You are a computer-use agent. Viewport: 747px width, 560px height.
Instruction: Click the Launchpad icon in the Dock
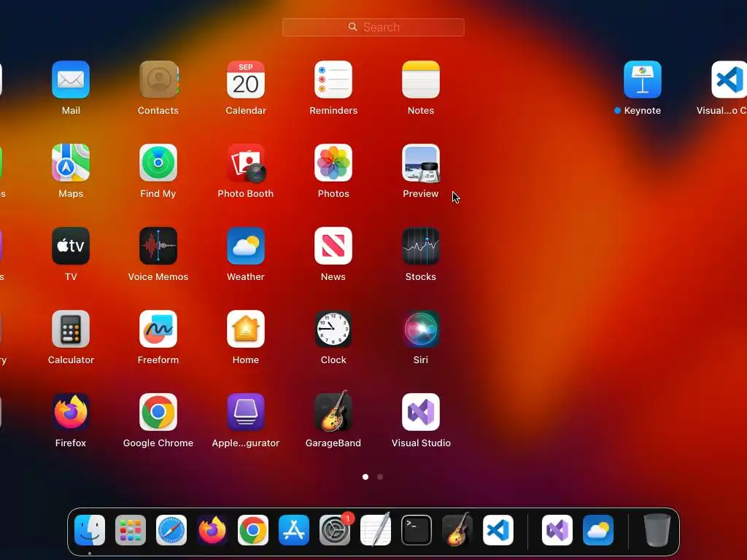pos(131,530)
